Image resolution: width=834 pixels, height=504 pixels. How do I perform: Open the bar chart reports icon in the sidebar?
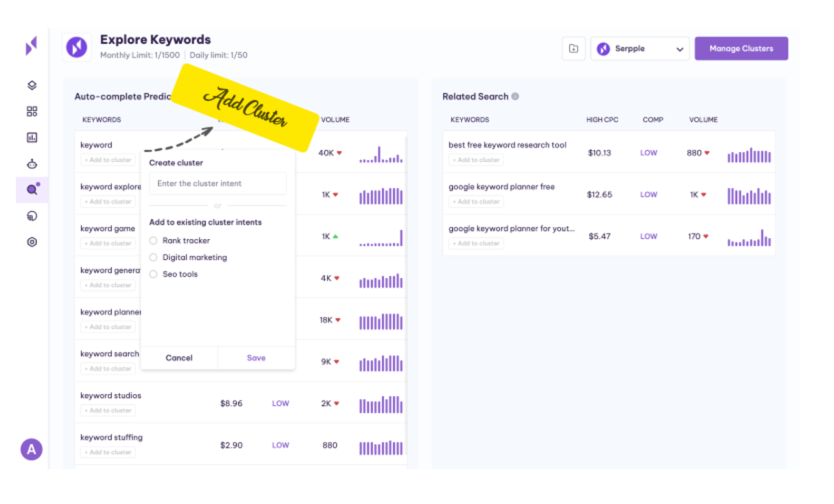click(x=32, y=138)
